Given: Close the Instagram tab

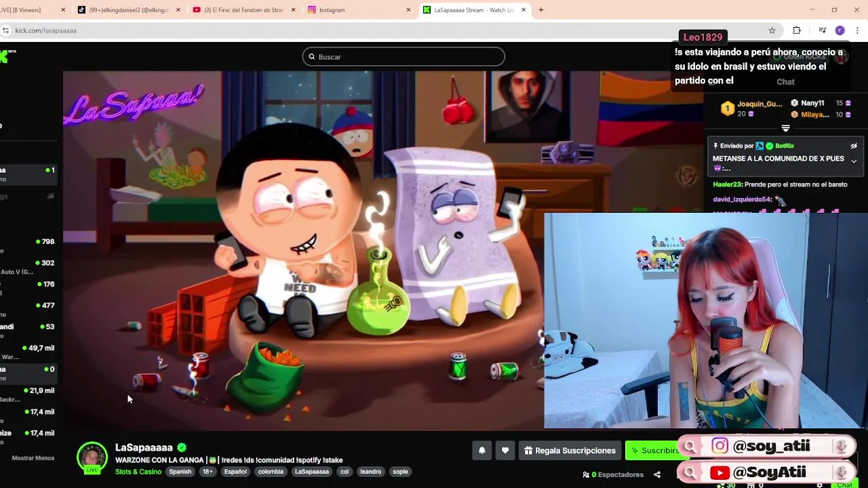Looking at the screenshot, I should (408, 10).
